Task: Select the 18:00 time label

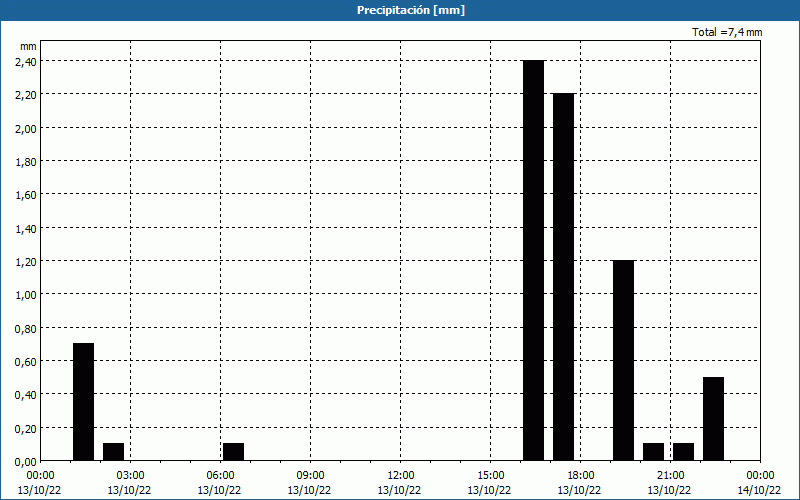Action: coord(580,476)
